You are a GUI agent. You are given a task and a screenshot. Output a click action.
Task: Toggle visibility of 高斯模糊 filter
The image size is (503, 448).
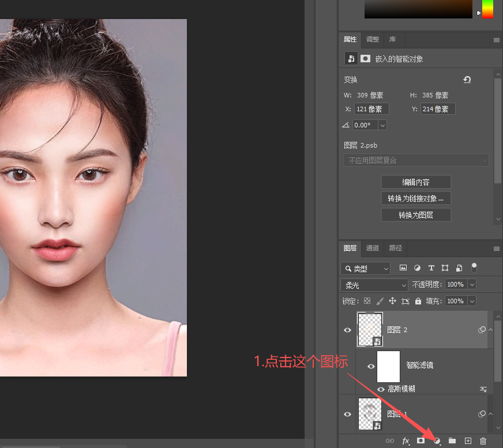point(381,389)
